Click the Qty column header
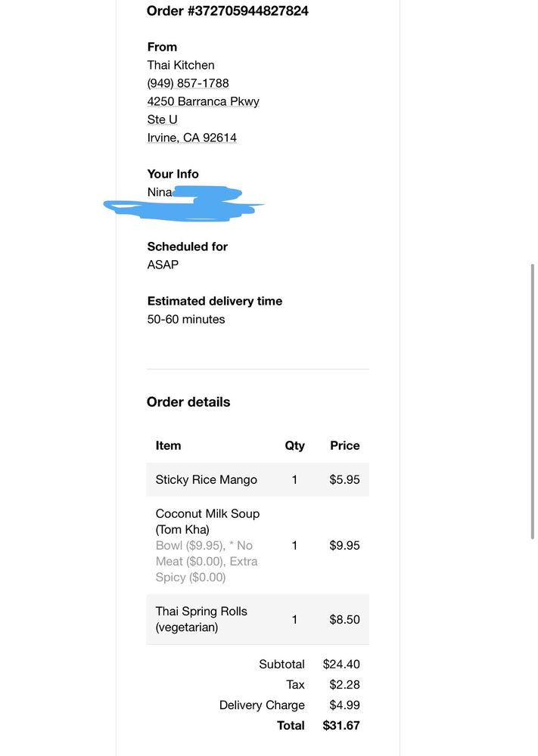 (294, 445)
